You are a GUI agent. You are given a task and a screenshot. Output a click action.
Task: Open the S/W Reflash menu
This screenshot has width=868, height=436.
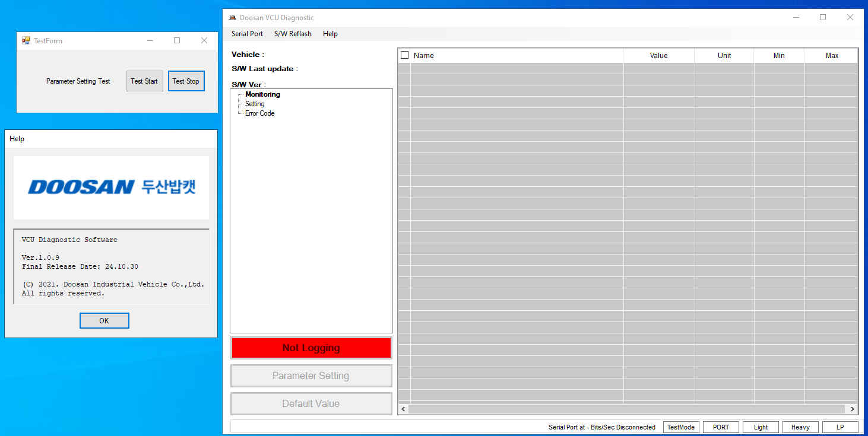292,34
